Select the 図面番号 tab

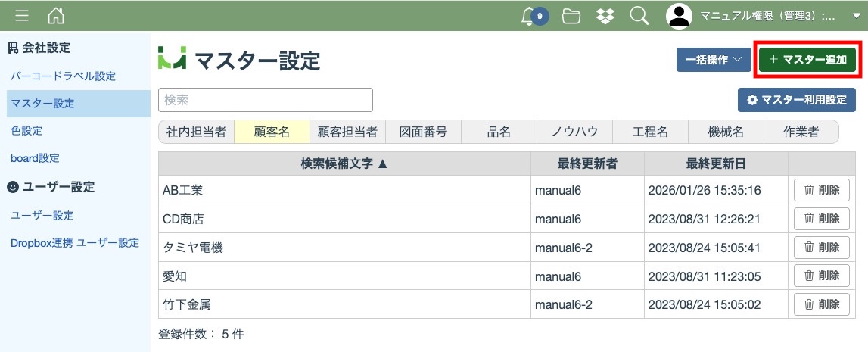(423, 132)
